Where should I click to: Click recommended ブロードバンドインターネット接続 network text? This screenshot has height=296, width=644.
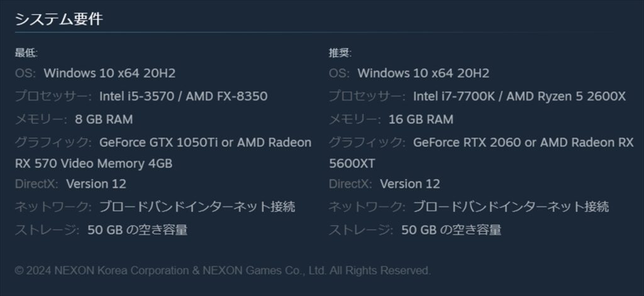[511, 207]
